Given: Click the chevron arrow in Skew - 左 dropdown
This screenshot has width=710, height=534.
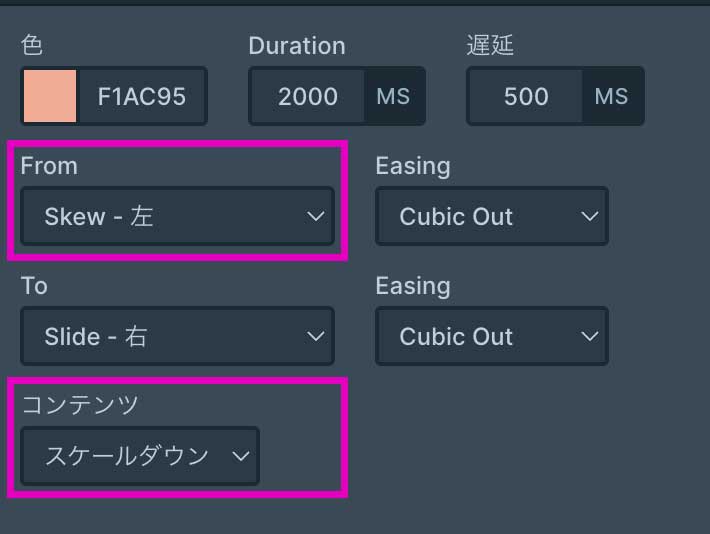Looking at the screenshot, I should (315, 216).
